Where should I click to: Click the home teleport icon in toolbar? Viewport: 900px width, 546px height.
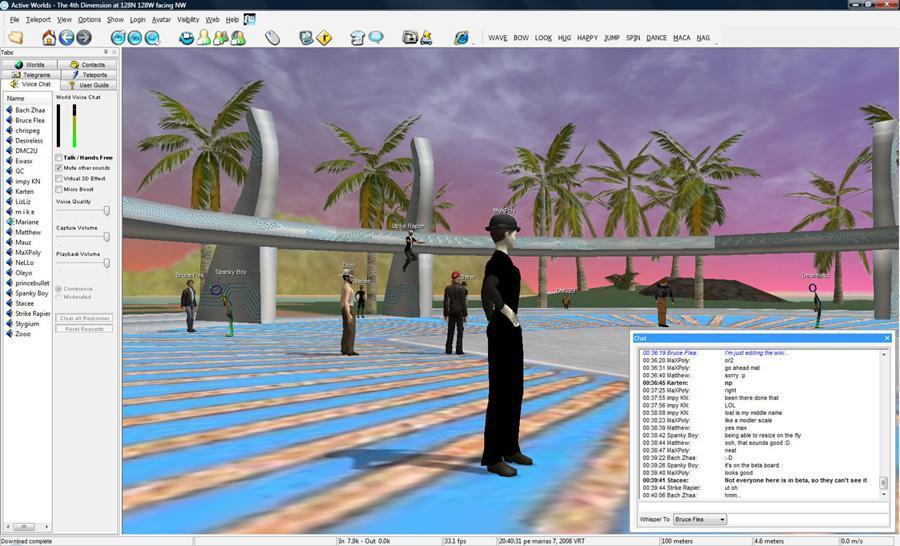49,38
